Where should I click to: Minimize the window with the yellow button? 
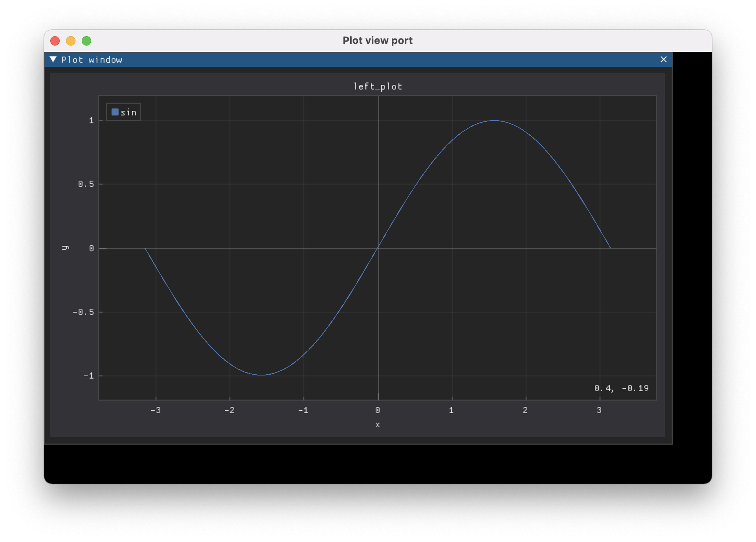coord(71,41)
